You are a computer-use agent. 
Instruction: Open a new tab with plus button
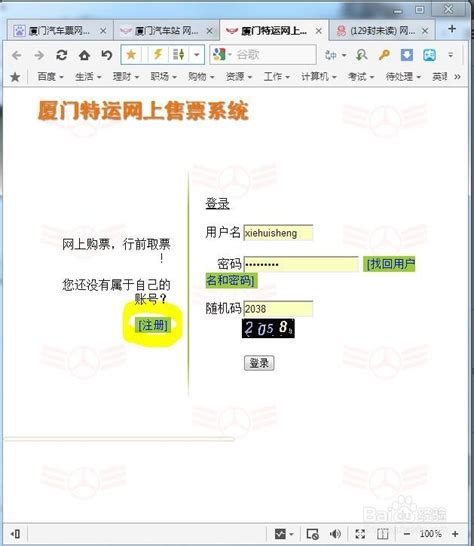[x=452, y=29]
